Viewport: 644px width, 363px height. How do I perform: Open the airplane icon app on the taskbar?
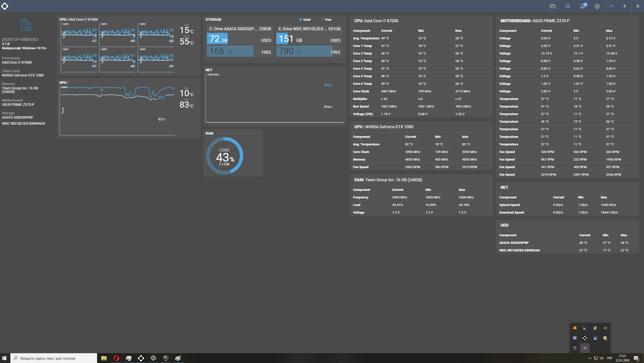[153, 358]
